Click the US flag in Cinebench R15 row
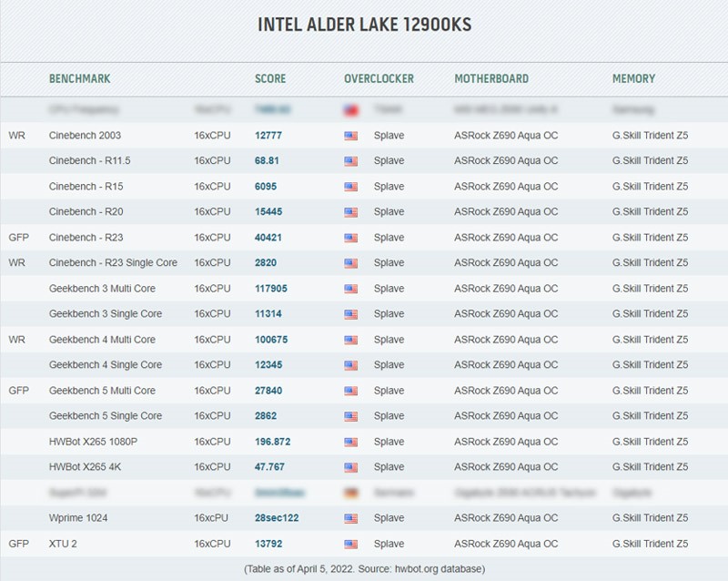The height and width of the screenshot is (581, 728). [x=350, y=187]
